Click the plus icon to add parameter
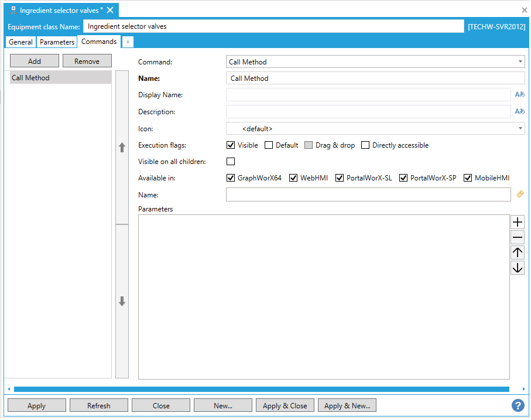 (x=518, y=222)
